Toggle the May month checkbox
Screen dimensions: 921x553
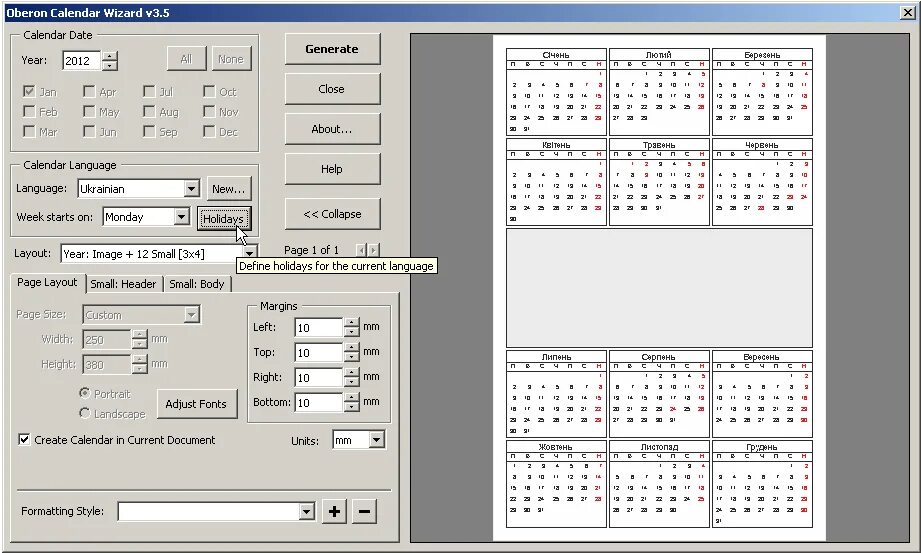click(x=89, y=111)
